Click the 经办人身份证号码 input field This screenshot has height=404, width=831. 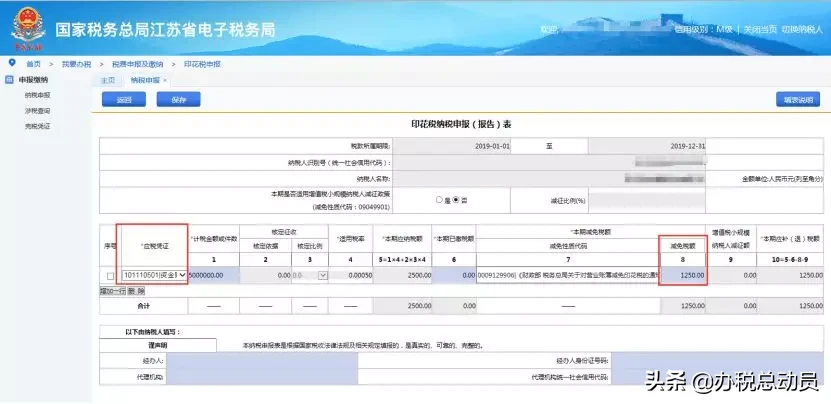(717, 361)
